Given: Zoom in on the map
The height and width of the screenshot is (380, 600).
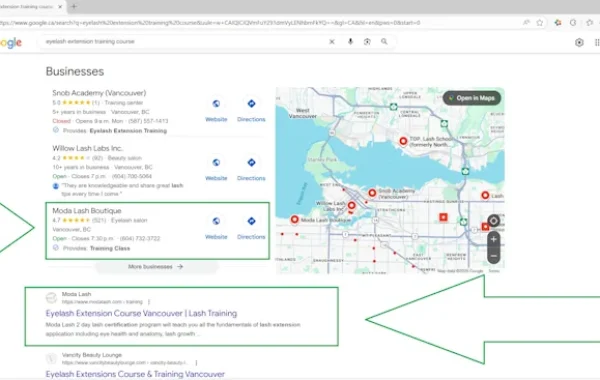Looking at the screenshot, I should [x=494, y=239].
